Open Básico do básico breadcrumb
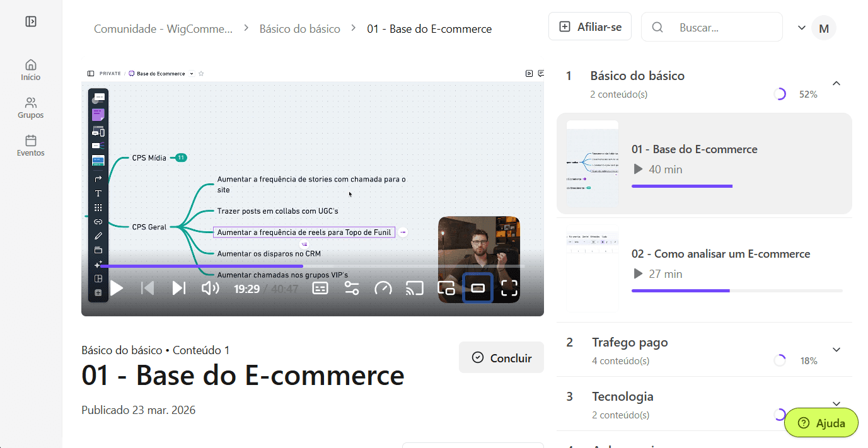Screen dimensions: 868x448 pyautogui.click(x=300, y=29)
